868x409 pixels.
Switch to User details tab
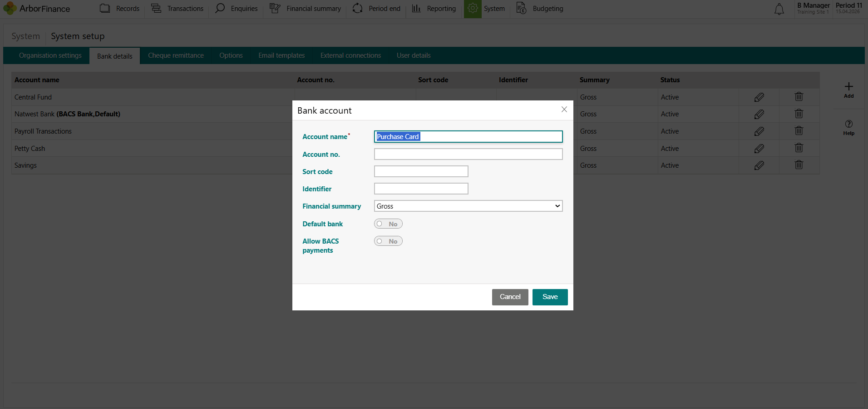(x=414, y=55)
